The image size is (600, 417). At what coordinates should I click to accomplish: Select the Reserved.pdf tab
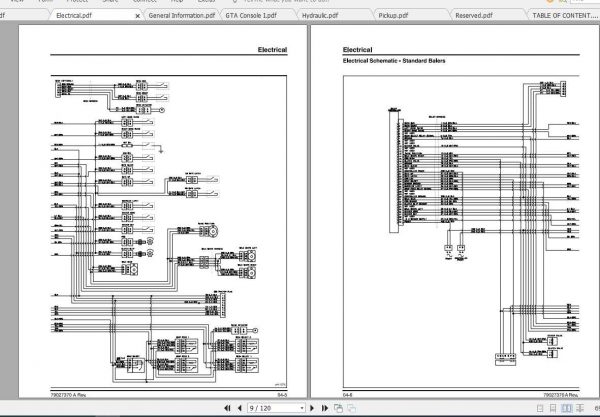[474, 16]
